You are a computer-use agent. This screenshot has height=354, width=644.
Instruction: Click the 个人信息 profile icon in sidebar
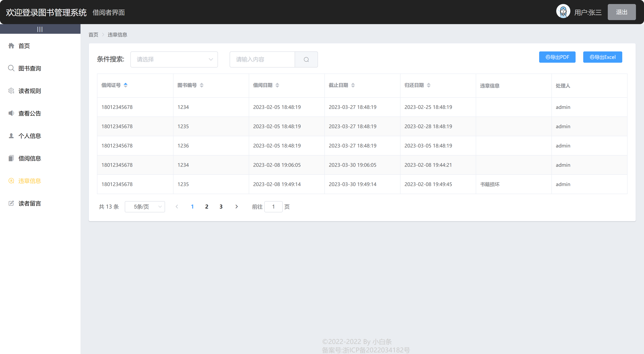[11, 136]
